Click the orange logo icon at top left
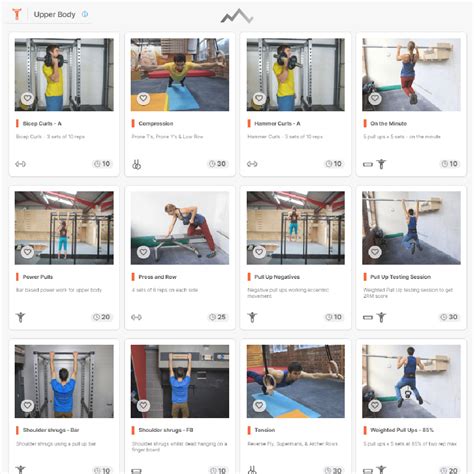Screen dimensions: 474x474 [x=17, y=14]
